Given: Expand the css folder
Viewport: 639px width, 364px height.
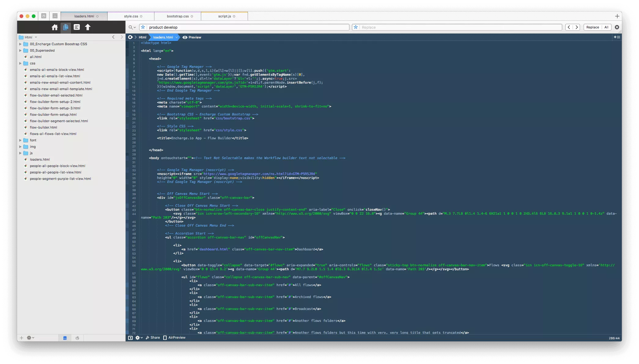Looking at the screenshot, I should tap(20, 63).
